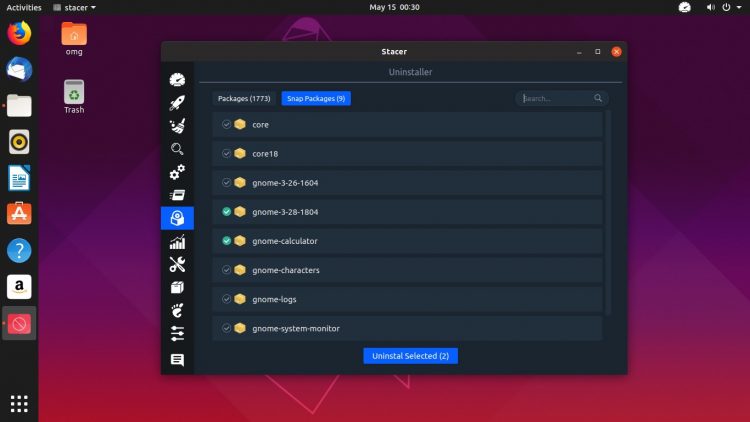Select the running Stacer dock item

pyautogui.click(x=19, y=323)
